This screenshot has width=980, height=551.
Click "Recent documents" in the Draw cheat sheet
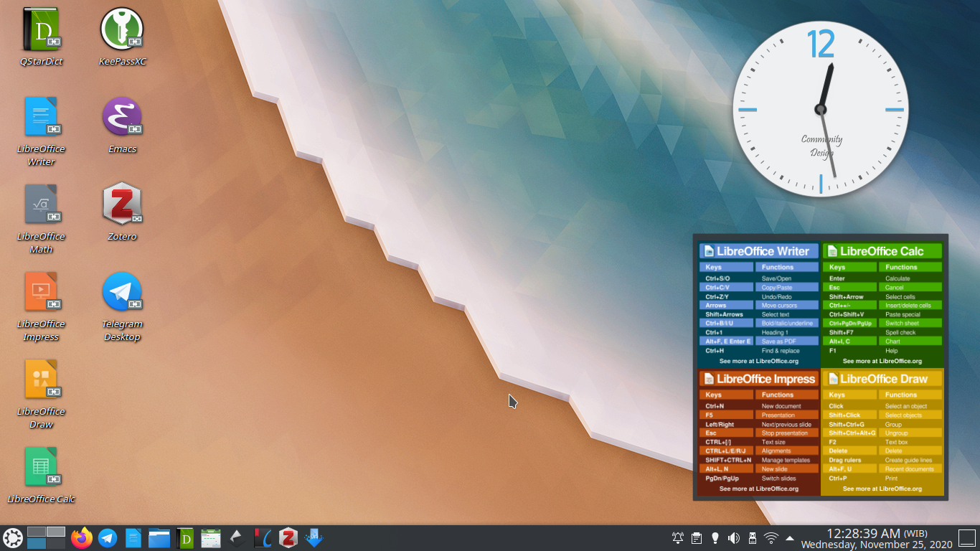pos(909,469)
